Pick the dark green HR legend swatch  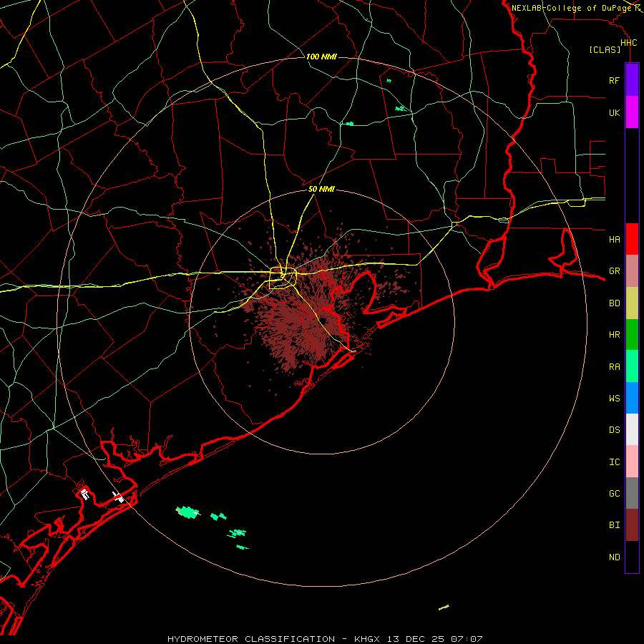(632, 334)
